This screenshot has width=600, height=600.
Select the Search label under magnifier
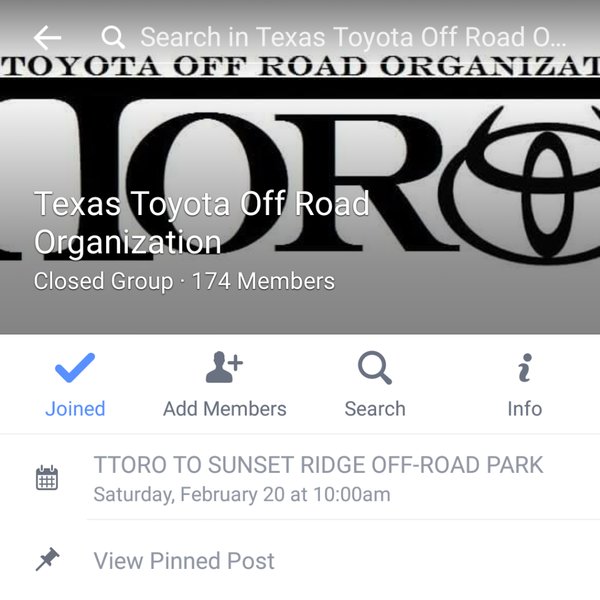(x=375, y=409)
